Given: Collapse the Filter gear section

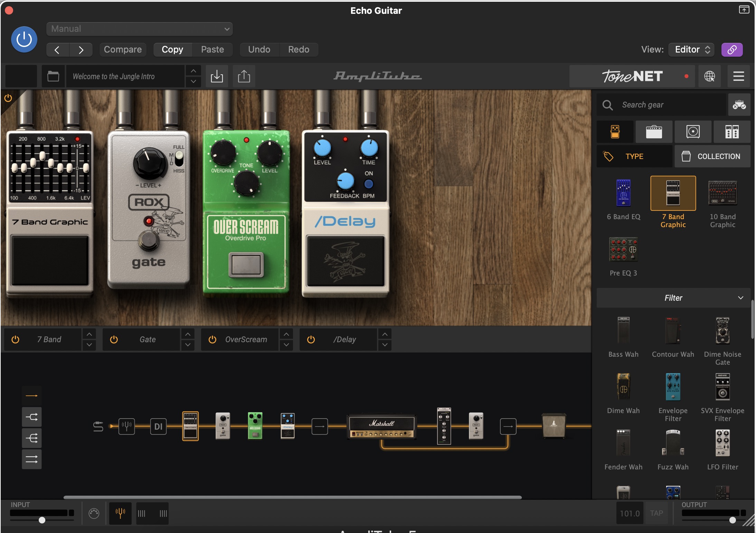Looking at the screenshot, I should click(x=740, y=298).
